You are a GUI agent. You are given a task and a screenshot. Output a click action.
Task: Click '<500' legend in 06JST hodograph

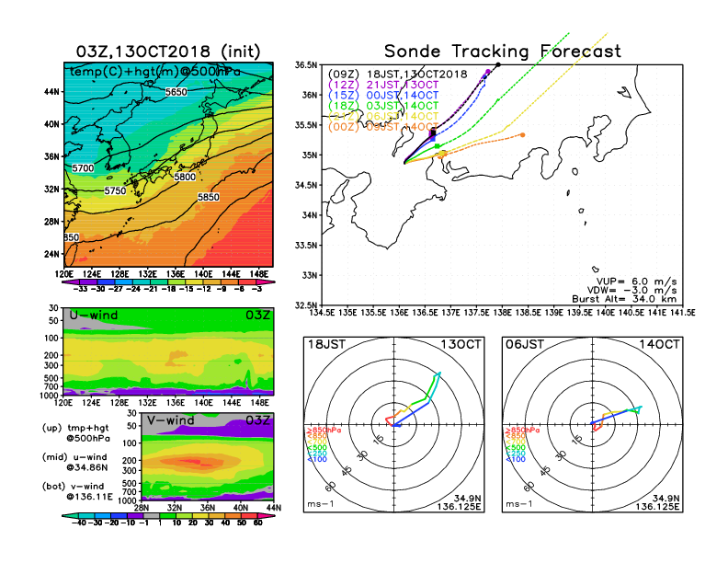516,448
